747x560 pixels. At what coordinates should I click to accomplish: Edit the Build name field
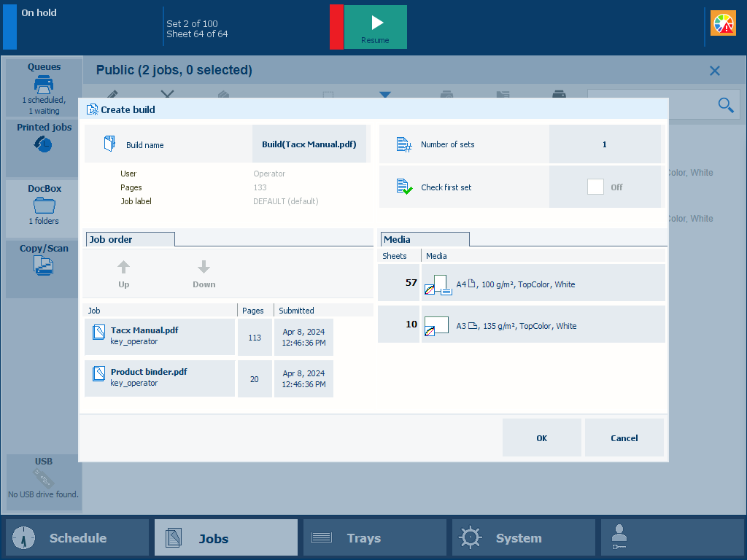click(x=309, y=144)
